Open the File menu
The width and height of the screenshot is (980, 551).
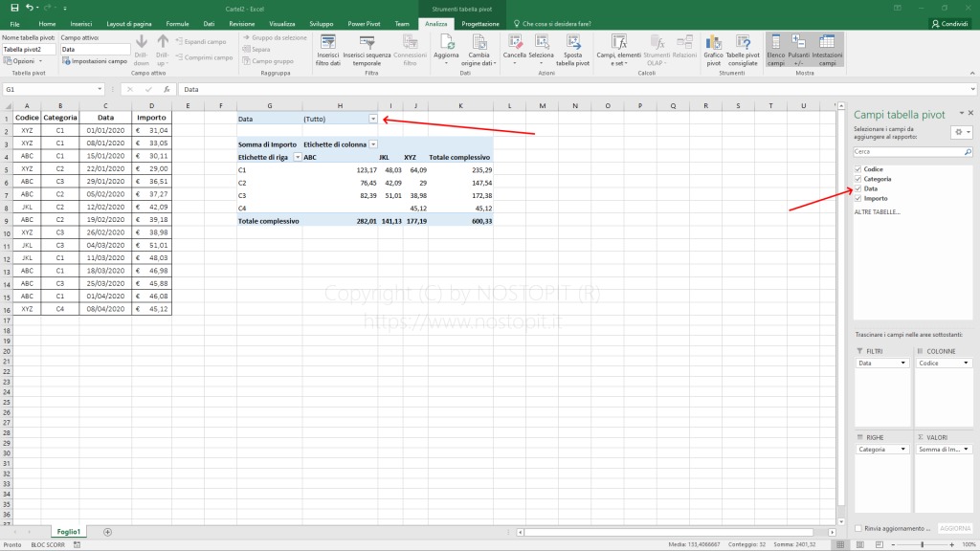click(14, 24)
